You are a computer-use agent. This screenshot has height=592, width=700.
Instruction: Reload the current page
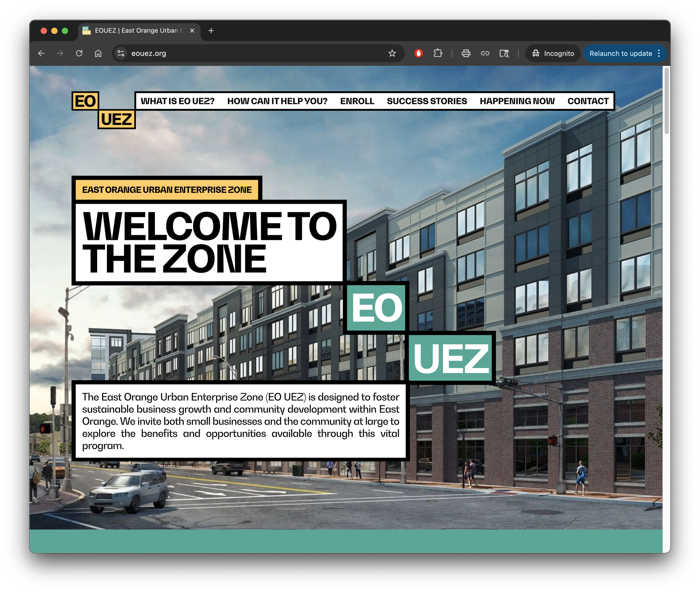tap(79, 53)
